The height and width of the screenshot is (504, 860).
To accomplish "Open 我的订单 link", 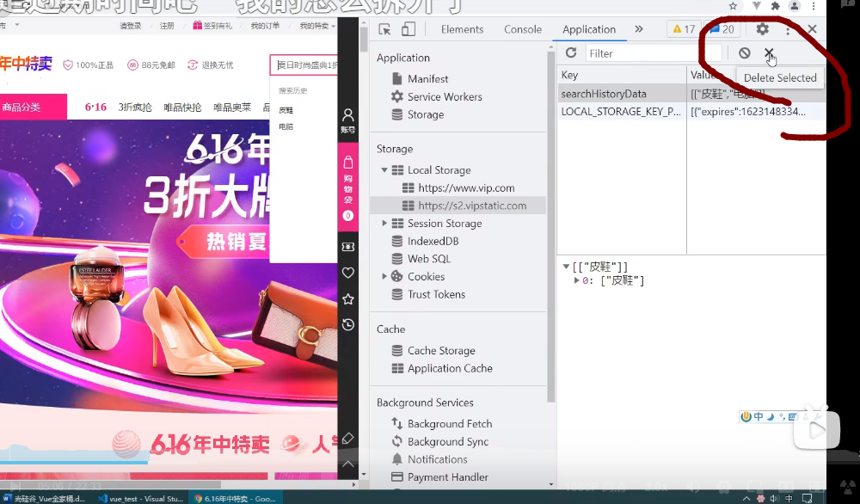I will 265,26.
